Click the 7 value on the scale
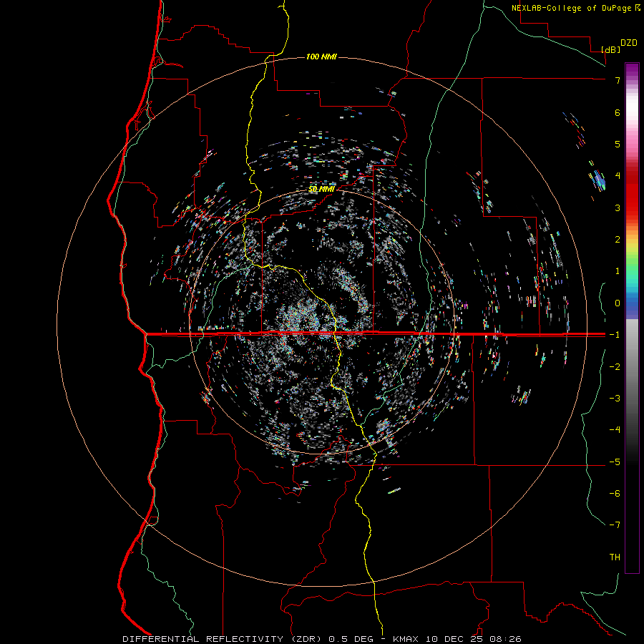 pos(618,80)
